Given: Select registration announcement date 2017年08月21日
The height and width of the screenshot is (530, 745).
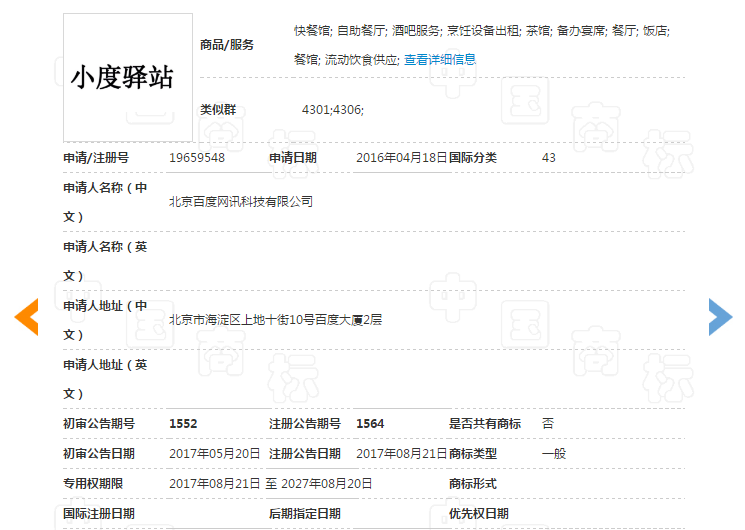Looking at the screenshot, I should [402, 453].
